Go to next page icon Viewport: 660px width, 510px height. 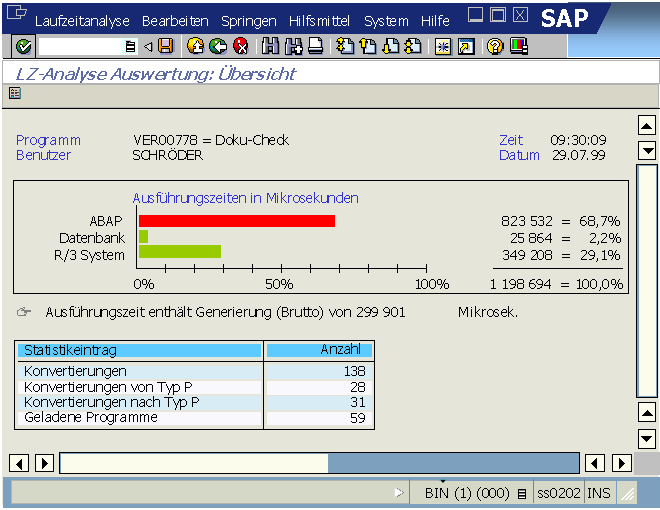[x=391, y=46]
